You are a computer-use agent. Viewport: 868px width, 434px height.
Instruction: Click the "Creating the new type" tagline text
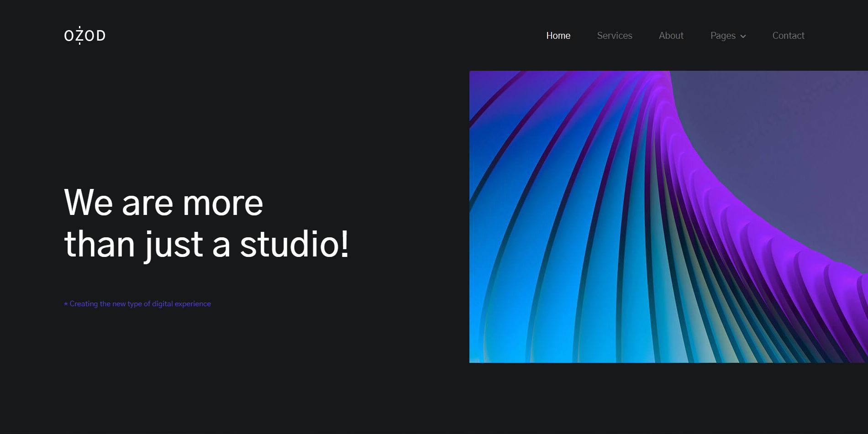pos(106,304)
